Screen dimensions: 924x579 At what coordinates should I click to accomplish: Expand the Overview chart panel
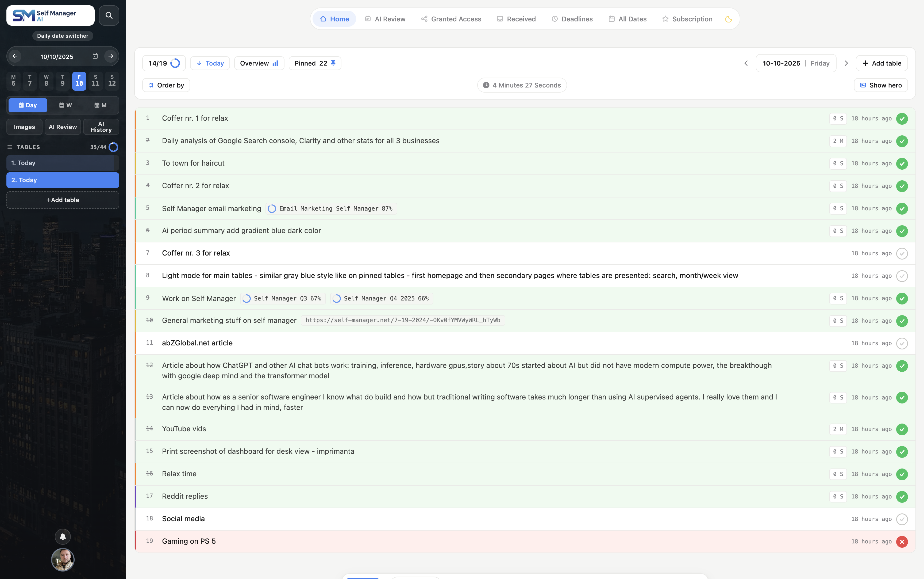(x=259, y=63)
